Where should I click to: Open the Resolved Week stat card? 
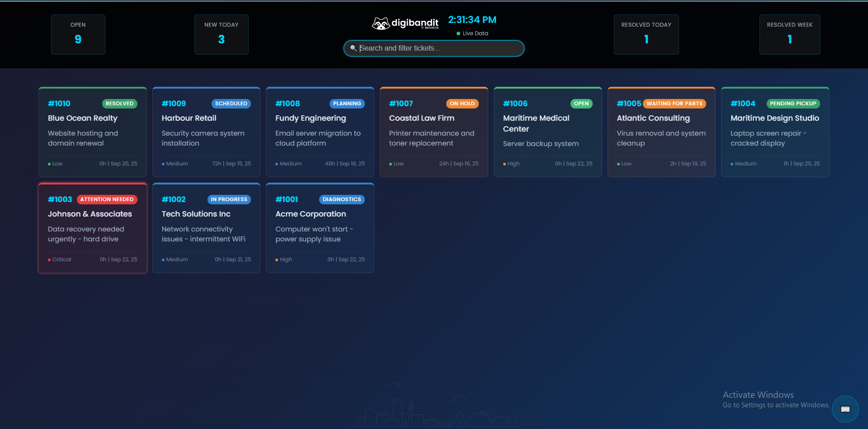click(x=789, y=34)
